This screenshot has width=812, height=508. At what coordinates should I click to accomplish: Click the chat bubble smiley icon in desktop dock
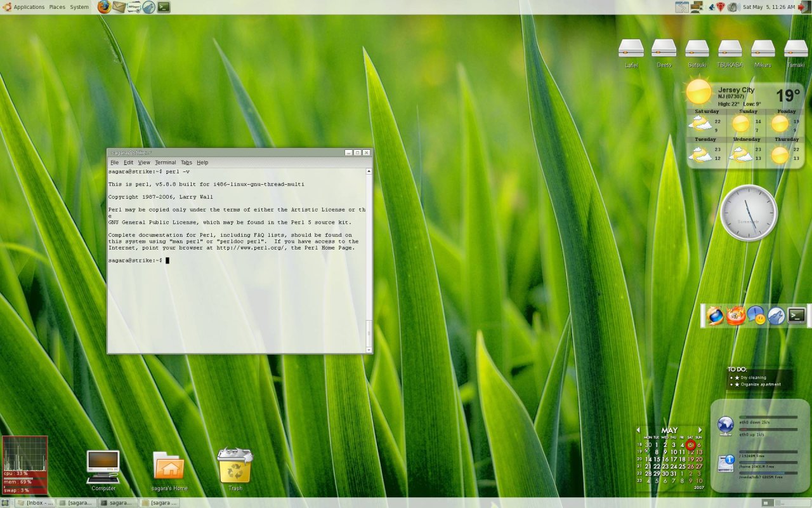(756, 316)
